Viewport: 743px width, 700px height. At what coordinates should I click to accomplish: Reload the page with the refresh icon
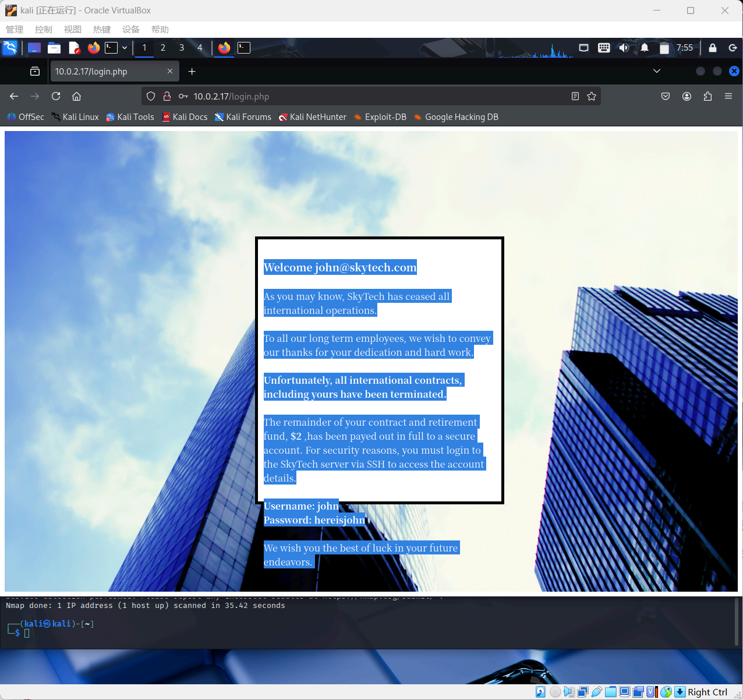click(56, 96)
